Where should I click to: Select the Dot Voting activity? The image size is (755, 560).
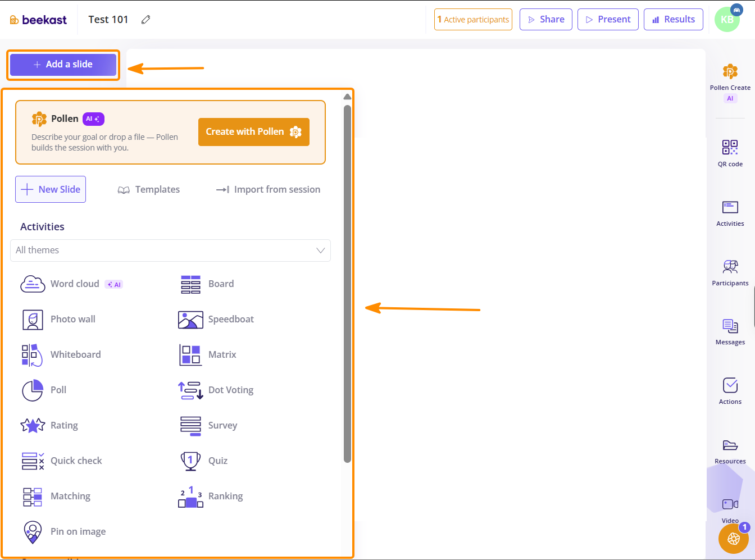(x=216, y=390)
